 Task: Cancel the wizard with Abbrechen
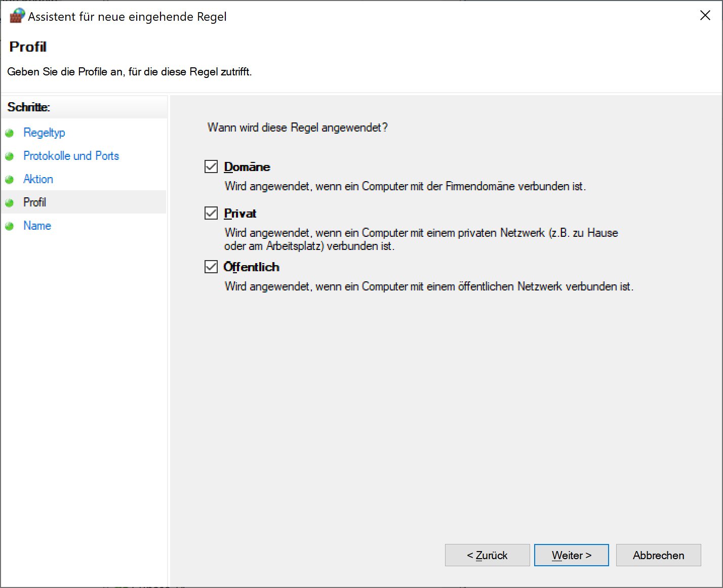pyautogui.click(x=658, y=555)
